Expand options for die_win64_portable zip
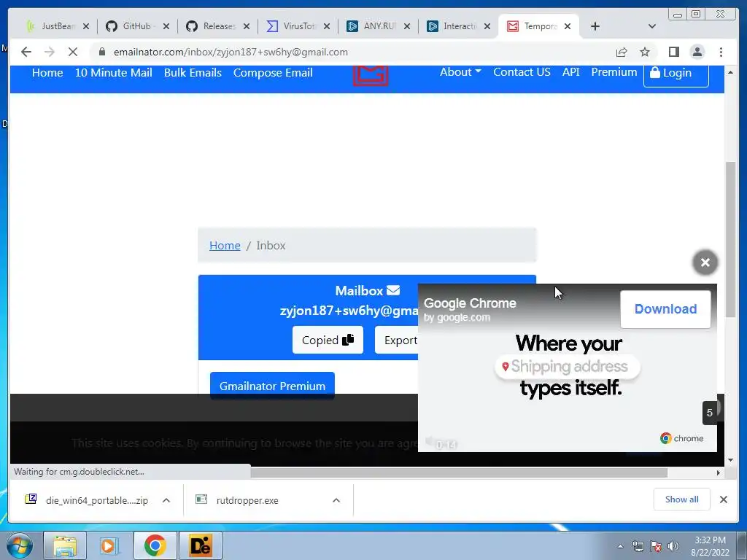The height and width of the screenshot is (560, 747). click(166, 500)
